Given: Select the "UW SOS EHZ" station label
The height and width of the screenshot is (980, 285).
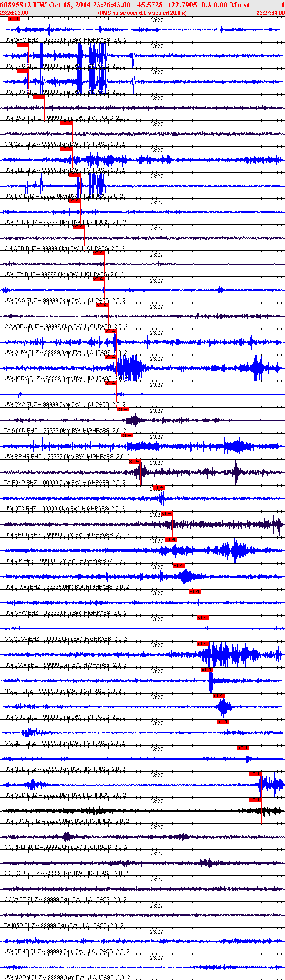Looking at the screenshot, I should click(x=21, y=300).
